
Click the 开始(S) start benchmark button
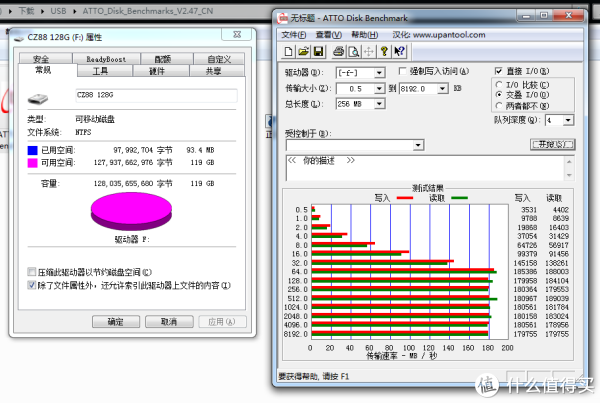click(553, 145)
